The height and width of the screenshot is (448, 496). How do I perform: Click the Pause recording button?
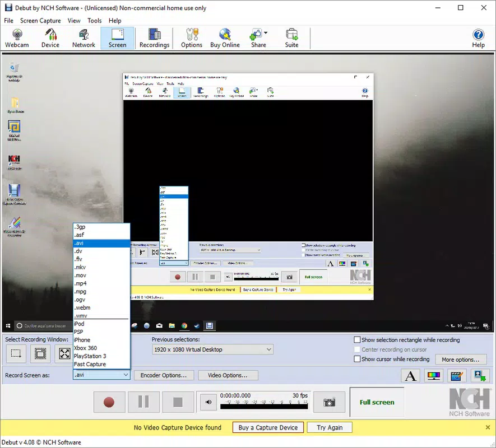pyautogui.click(x=143, y=402)
